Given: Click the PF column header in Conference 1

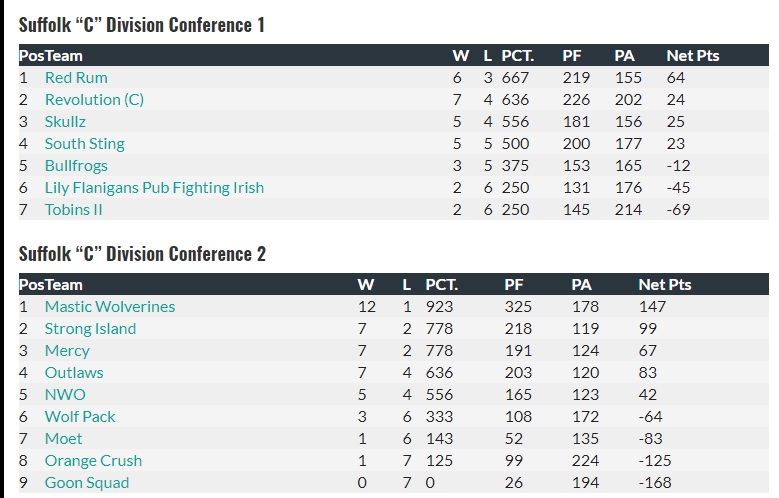Looking at the screenshot, I should (x=571, y=56).
